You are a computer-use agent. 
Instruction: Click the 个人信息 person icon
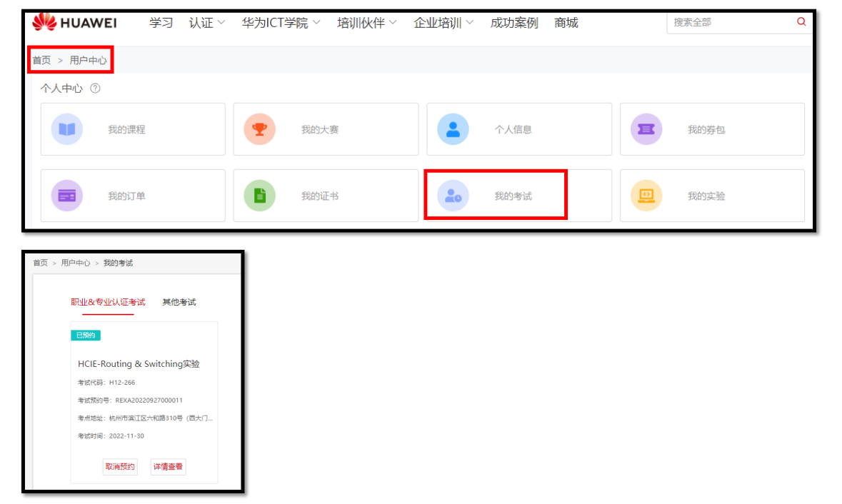click(453, 129)
